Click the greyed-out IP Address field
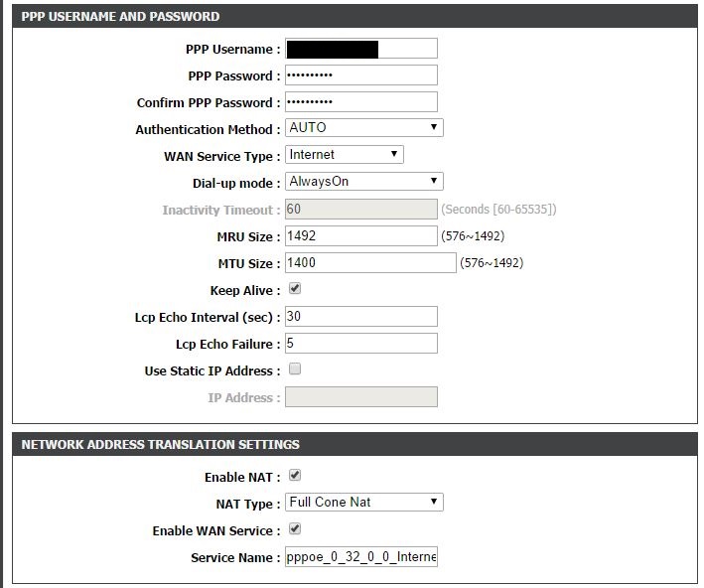This screenshot has height=588, width=704. pyautogui.click(x=360, y=397)
